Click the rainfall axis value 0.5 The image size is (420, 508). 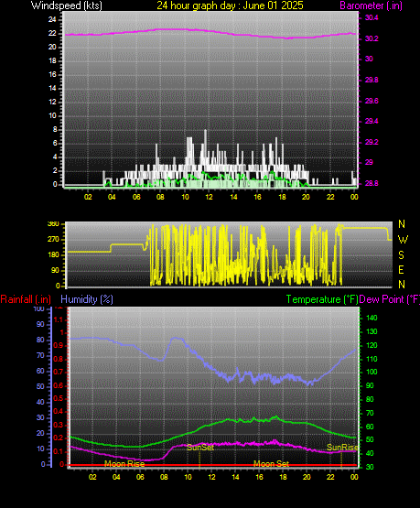[x=59, y=399]
